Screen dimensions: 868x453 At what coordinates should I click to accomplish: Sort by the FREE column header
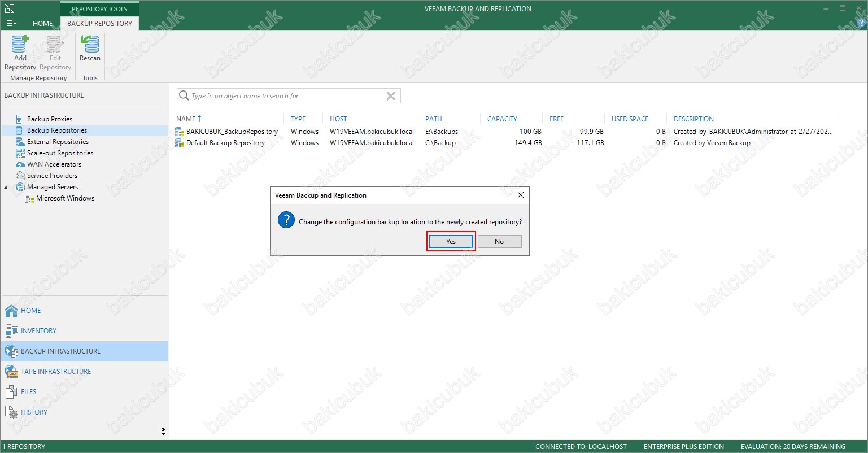pyautogui.click(x=556, y=119)
